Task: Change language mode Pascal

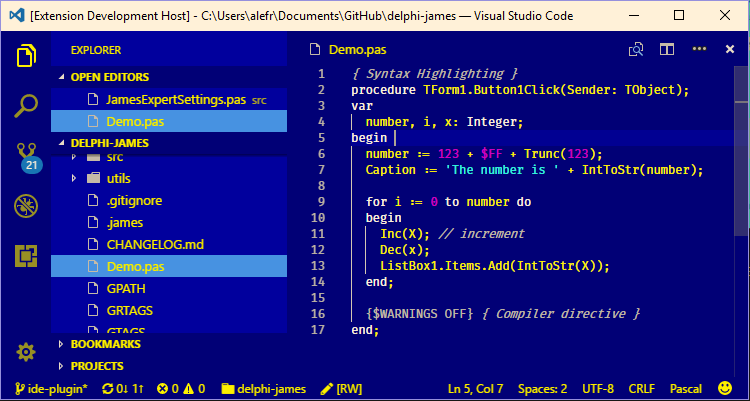Action: tap(686, 389)
